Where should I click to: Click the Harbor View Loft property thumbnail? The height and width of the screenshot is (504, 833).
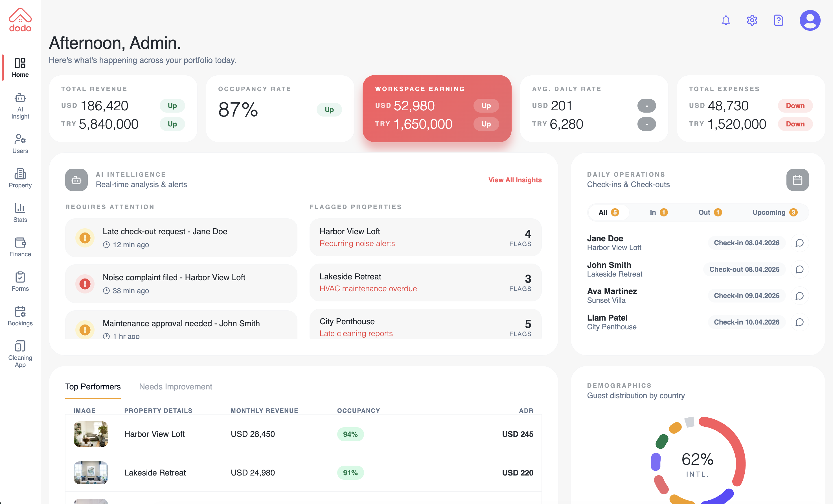[90, 434]
